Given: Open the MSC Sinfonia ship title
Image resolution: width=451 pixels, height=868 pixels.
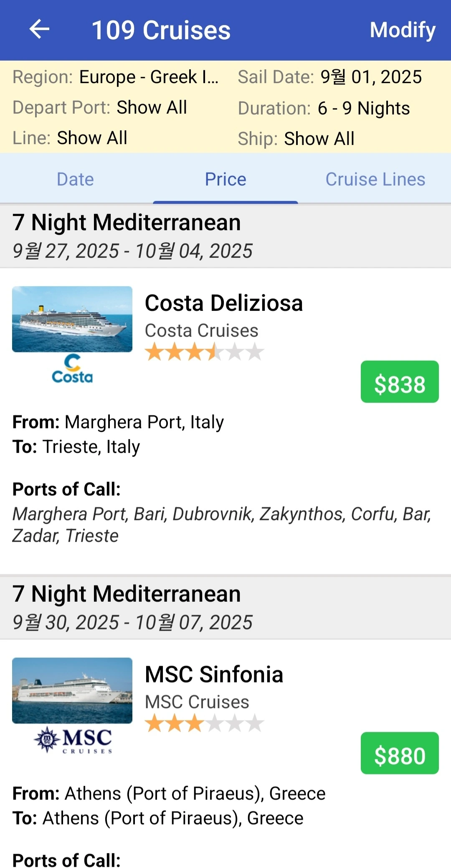Looking at the screenshot, I should [214, 674].
